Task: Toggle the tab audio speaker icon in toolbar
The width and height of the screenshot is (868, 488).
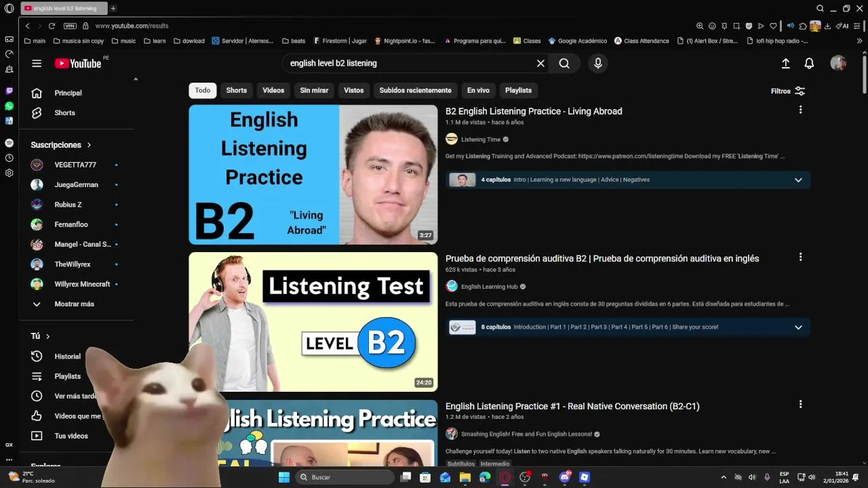Action: (x=790, y=26)
